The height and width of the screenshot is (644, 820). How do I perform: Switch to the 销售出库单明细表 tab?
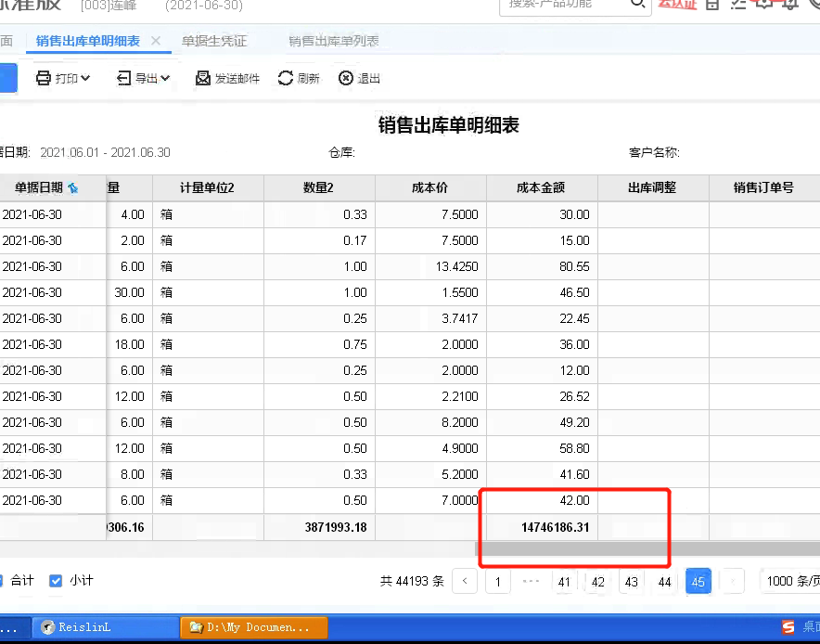click(x=88, y=41)
